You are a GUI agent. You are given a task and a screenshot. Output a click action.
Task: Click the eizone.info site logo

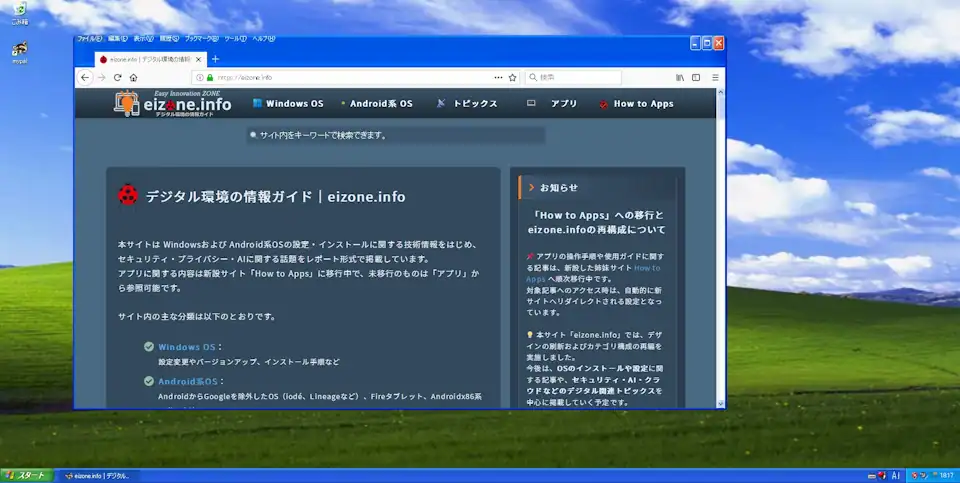[173, 103]
